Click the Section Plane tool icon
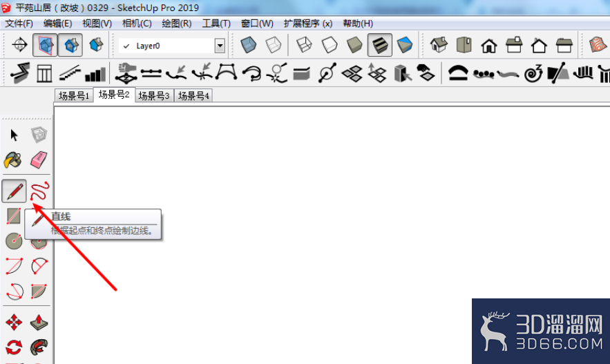This screenshot has width=610, height=364. (x=19, y=45)
